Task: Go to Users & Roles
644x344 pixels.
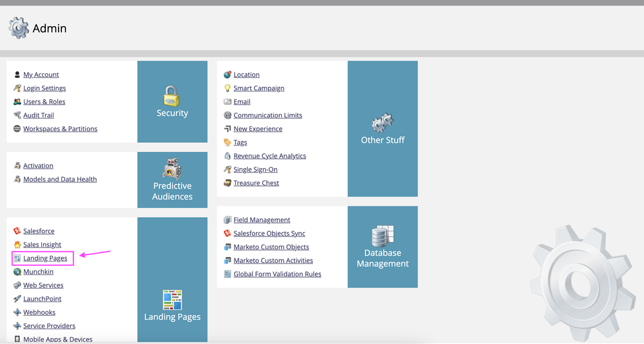Action: 44,102
